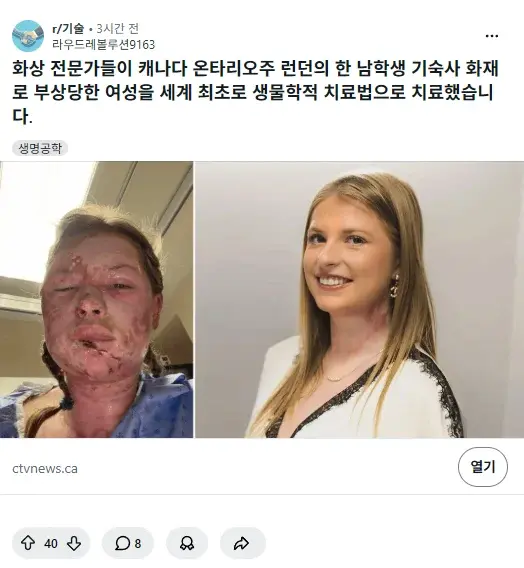Share the post with the arrow icon
The height and width of the screenshot is (568, 524).
pyautogui.click(x=242, y=543)
